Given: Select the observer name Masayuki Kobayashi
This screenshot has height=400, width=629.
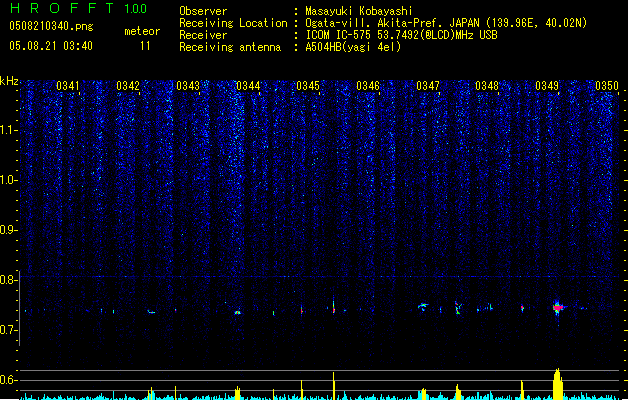Looking at the screenshot, I should (359, 11).
